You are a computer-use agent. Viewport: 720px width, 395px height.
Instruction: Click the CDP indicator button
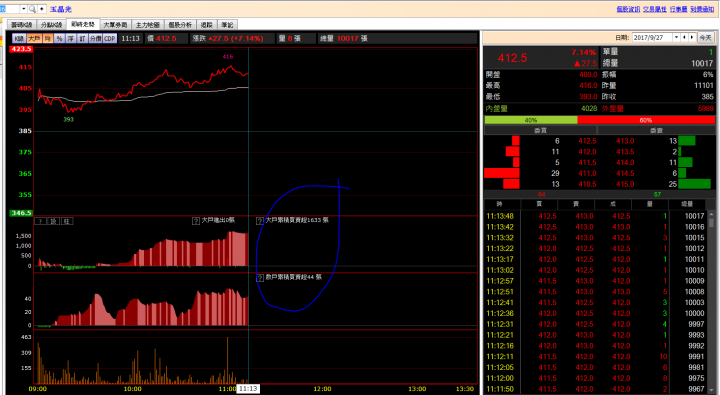110,39
